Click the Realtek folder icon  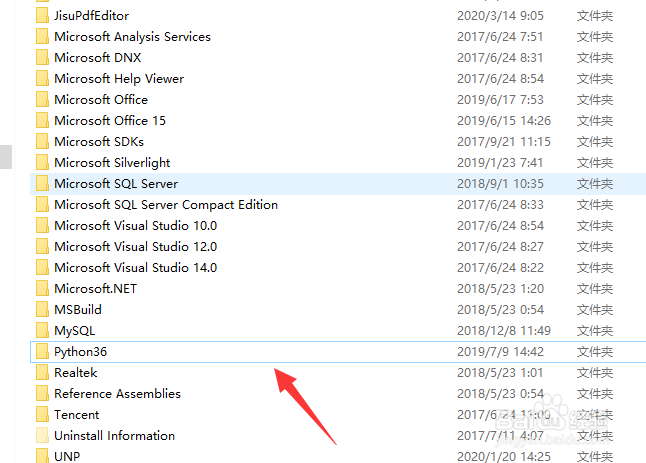(42, 373)
